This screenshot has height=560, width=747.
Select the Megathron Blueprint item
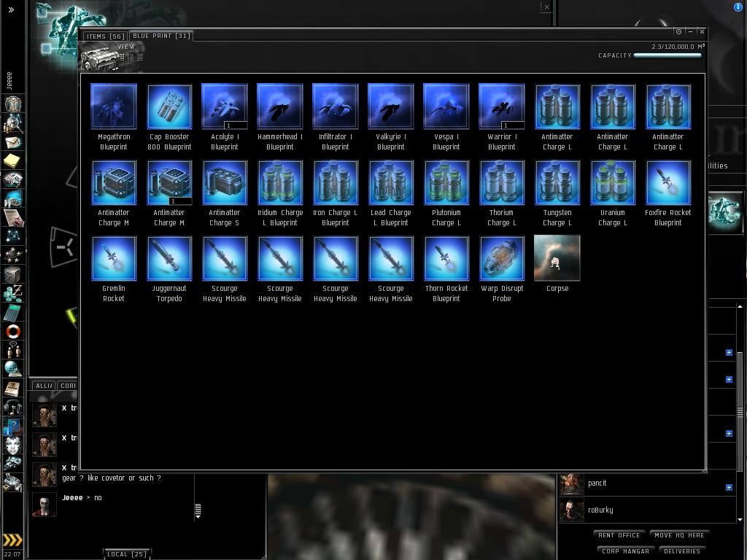pos(113,117)
